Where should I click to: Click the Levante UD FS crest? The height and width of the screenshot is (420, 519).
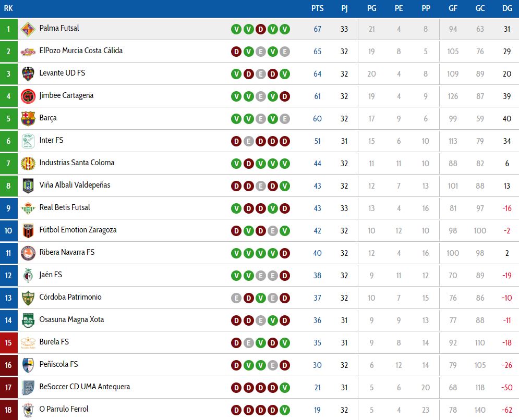coord(28,74)
